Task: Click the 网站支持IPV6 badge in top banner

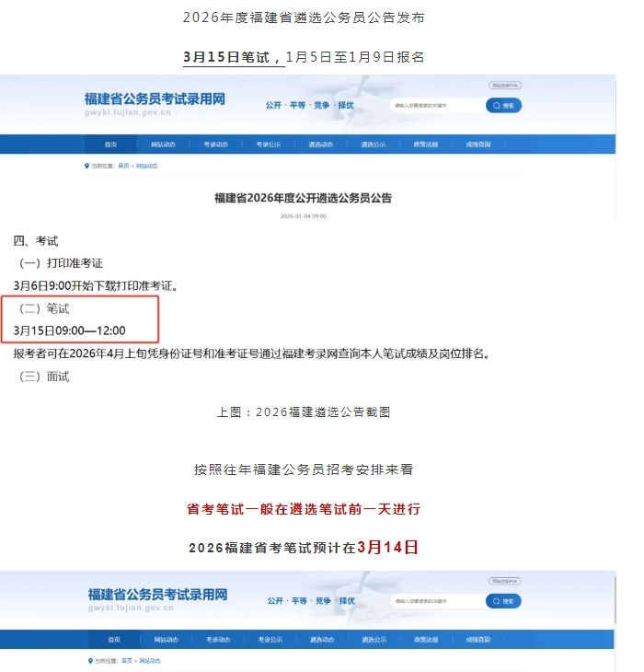Action: coord(504,86)
